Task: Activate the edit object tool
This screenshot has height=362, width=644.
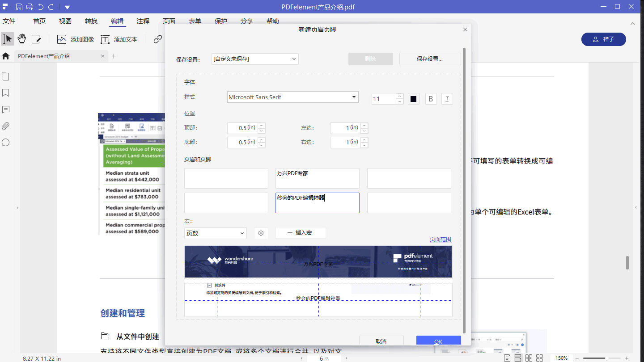Action: 36,39
